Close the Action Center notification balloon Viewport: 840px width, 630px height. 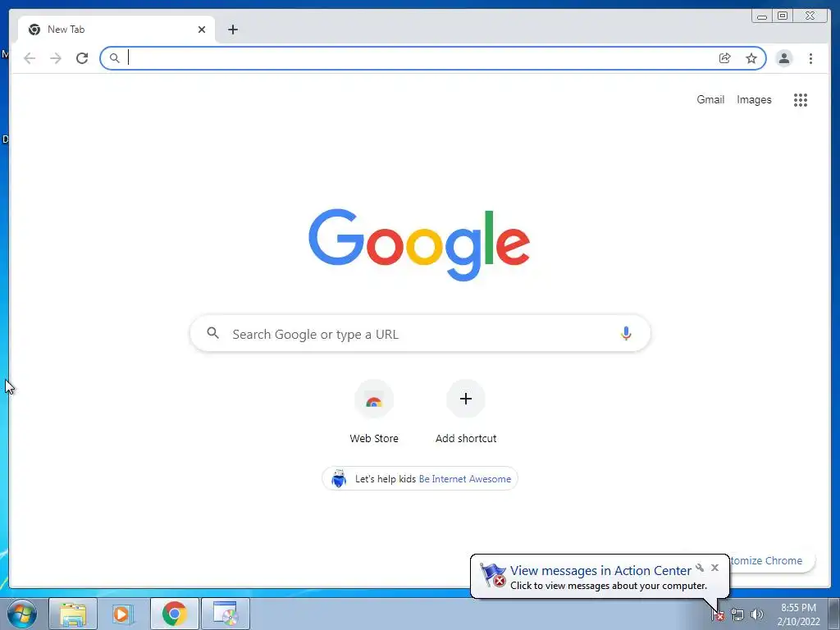pos(714,568)
